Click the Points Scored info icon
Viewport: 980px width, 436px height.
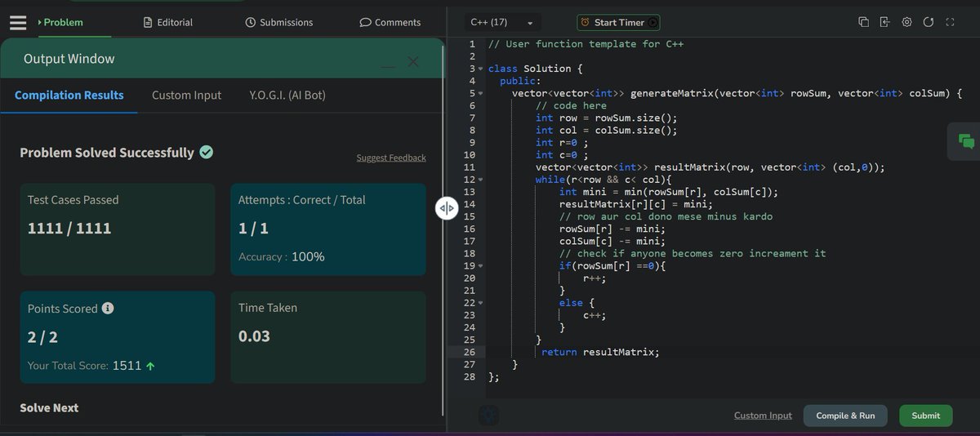pos(108,309)
